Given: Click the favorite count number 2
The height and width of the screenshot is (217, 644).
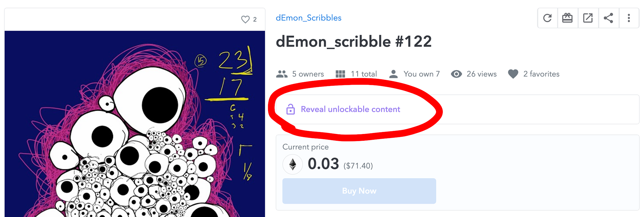Looking at the screenshot, I should coord(255,19).
